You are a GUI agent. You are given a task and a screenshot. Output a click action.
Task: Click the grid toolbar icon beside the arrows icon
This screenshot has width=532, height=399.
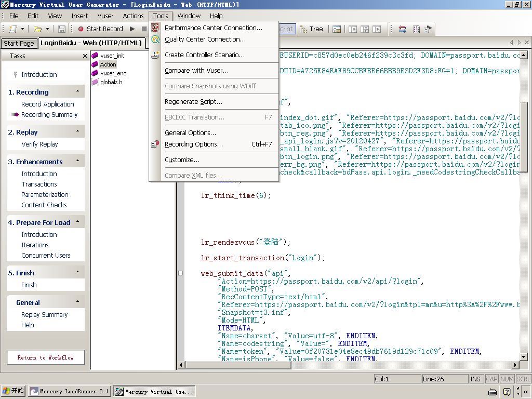[416, 29]
